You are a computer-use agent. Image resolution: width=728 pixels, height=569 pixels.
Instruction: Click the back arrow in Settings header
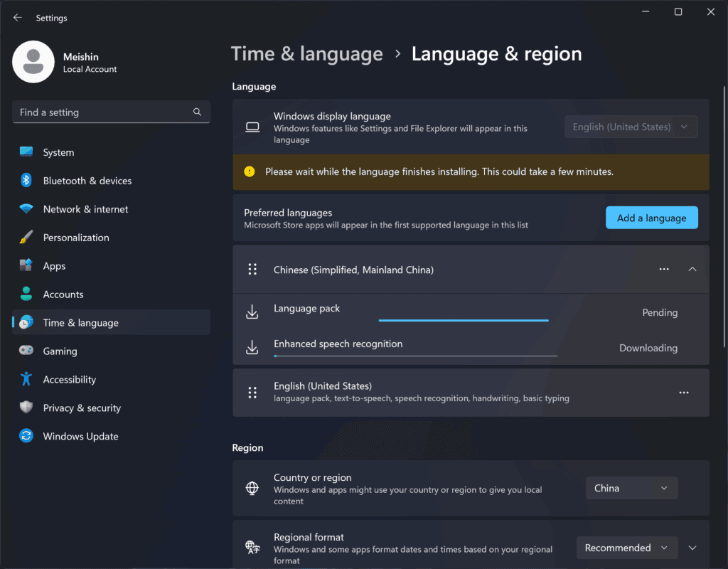coord(18,18)
